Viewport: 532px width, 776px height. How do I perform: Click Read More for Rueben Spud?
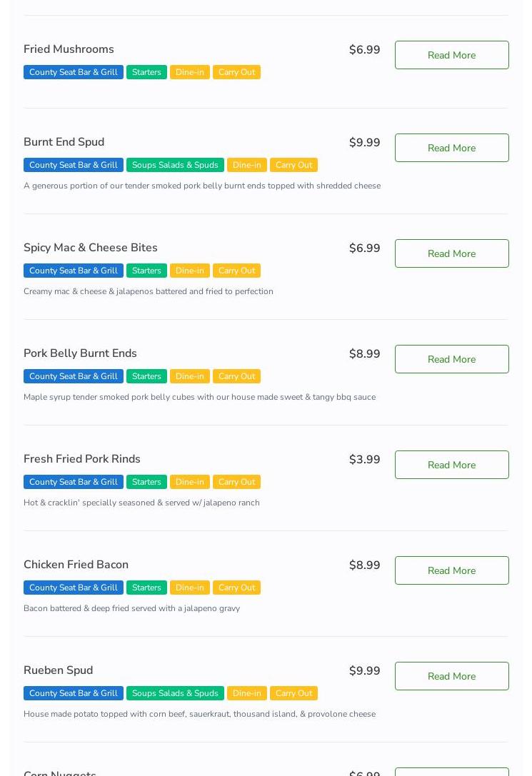point(451,676)
